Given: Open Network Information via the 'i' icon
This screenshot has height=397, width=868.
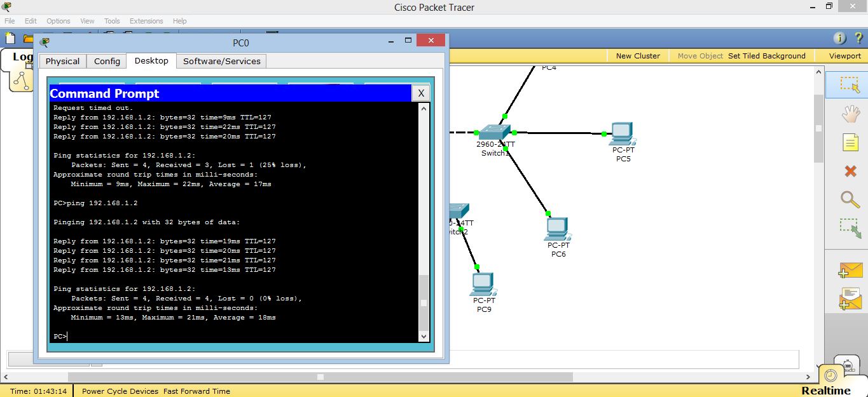Looking at the screenshot, I should click(840, 38).
